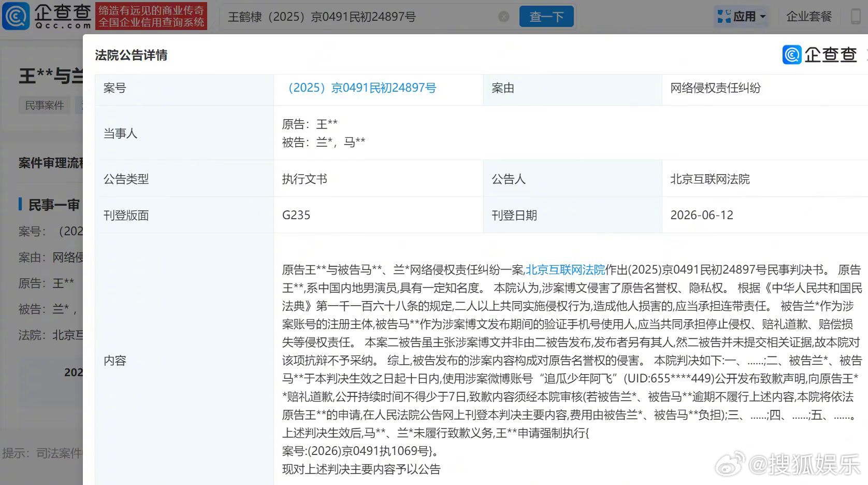
Task: Click the G235 publication page value
Action: click(296, 216)
